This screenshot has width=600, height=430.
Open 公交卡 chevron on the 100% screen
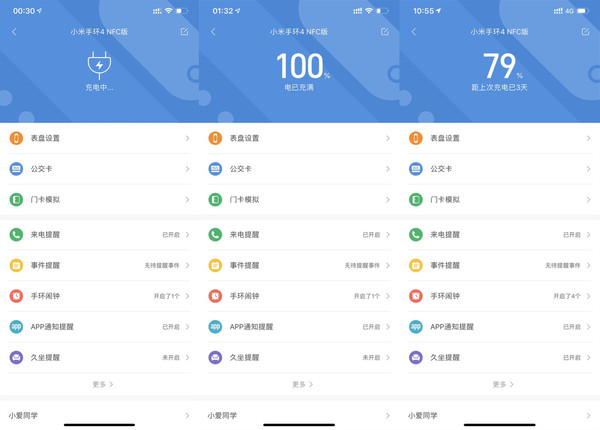click(388, 169)
